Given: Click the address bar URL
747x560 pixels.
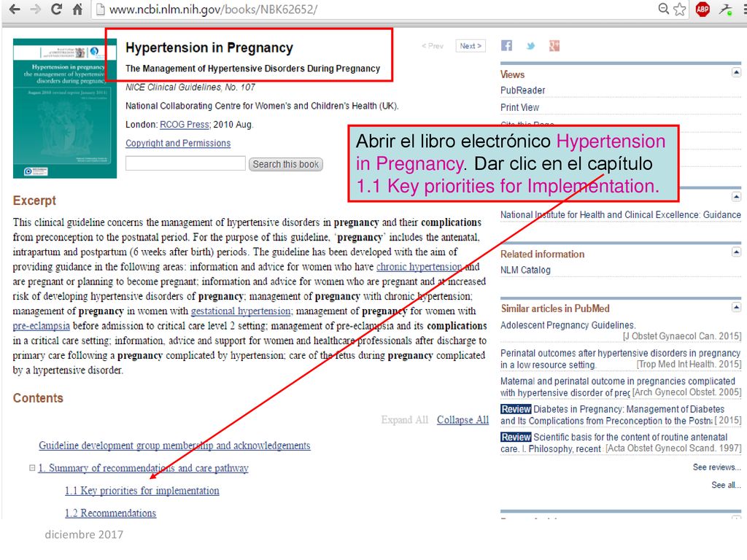Looking at the screenshot, I should (x=214, y=9).
